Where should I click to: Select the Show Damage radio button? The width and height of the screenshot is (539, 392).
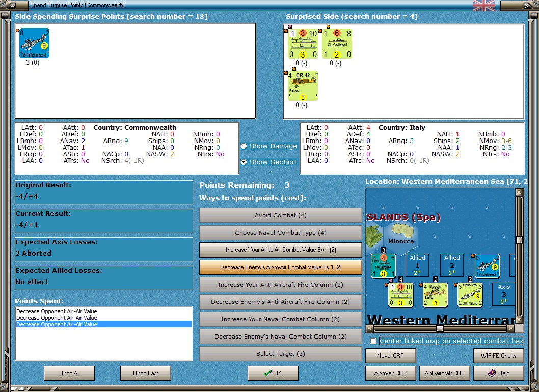pyautogui.click(x=244, y=146)
